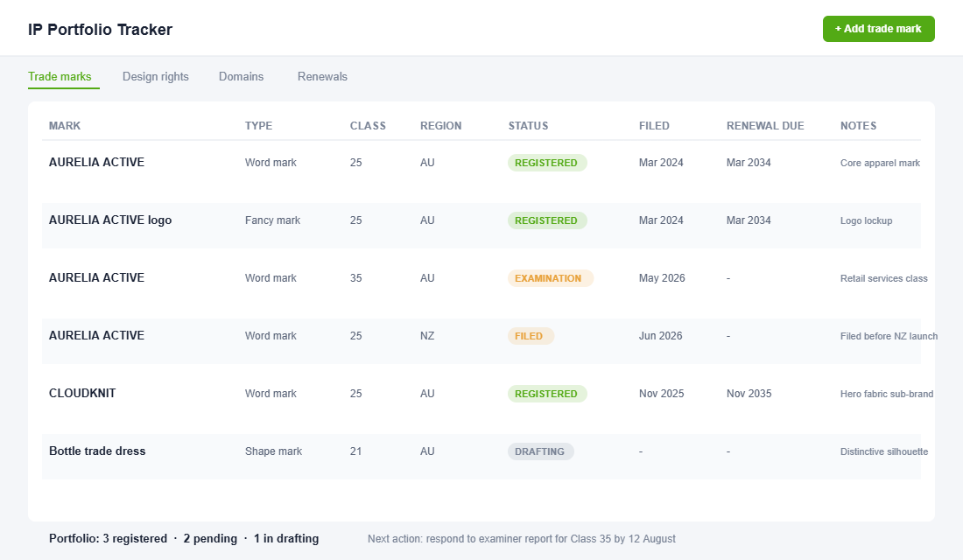This screenshot has height=560, width=963.
Task: Click AU region in the Bottle trade dress row
Action: pyautogui.click(x=427, y=451)
